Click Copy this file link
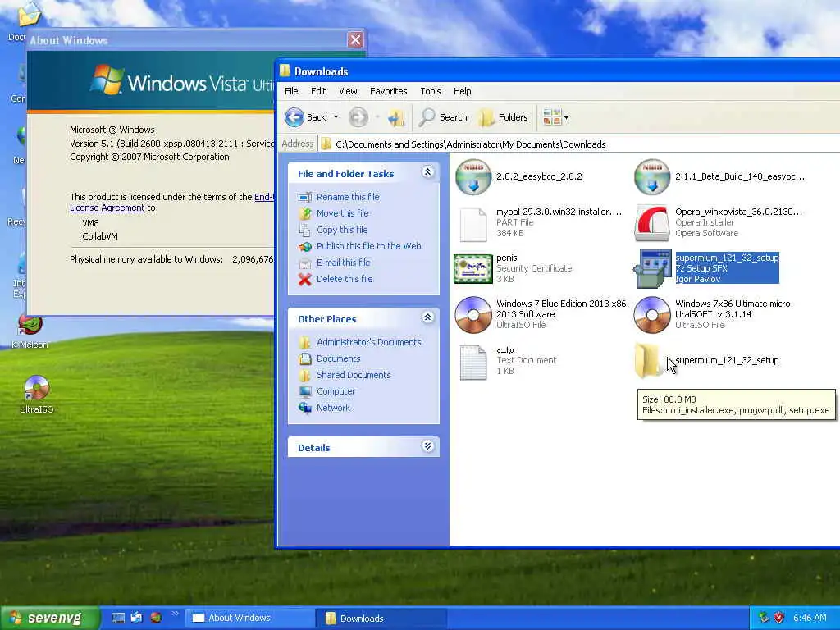 coord(342,230)
